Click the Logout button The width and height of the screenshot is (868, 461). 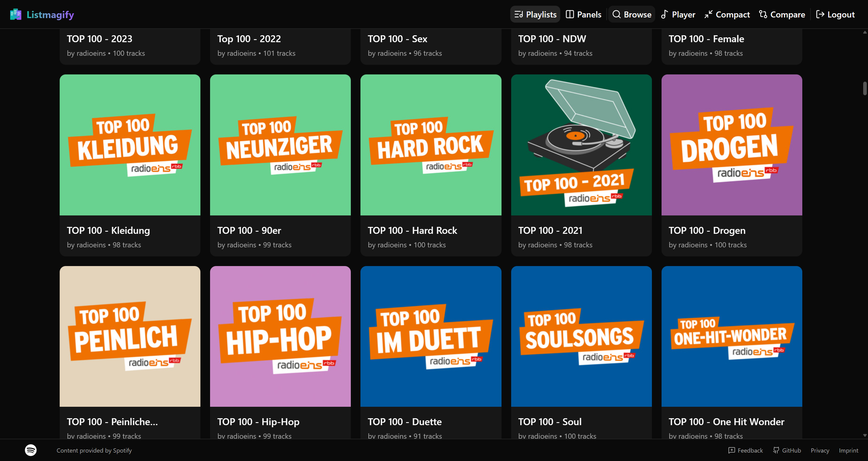tap(835, 14)
